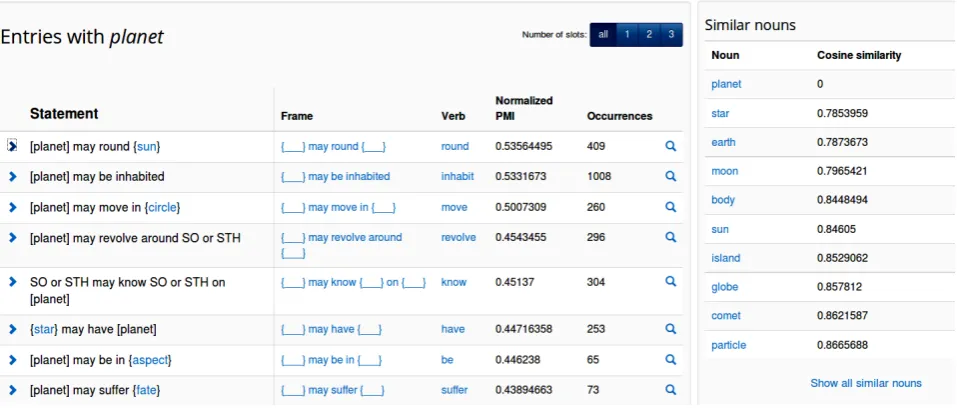
Task: Open frame '{___} may have {___}'
Action: [x=331, y=329]
